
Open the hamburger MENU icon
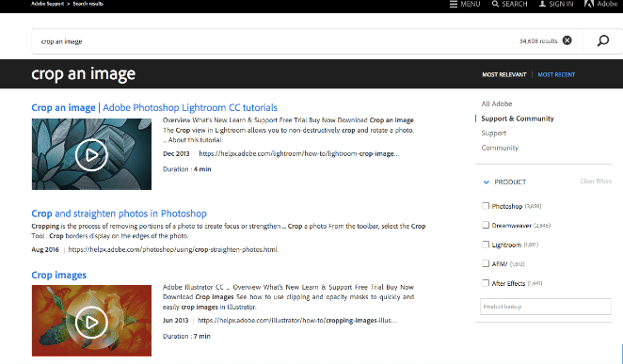tap(454, 4)
